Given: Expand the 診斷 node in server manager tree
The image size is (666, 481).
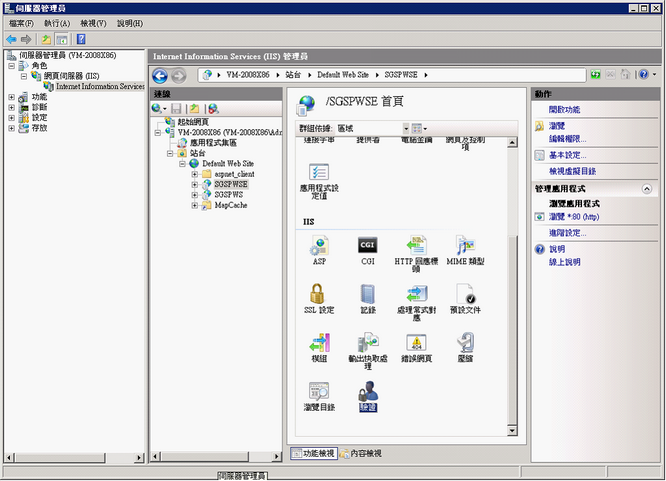Looking at the screenshot, I should click(x=11, y=107).
